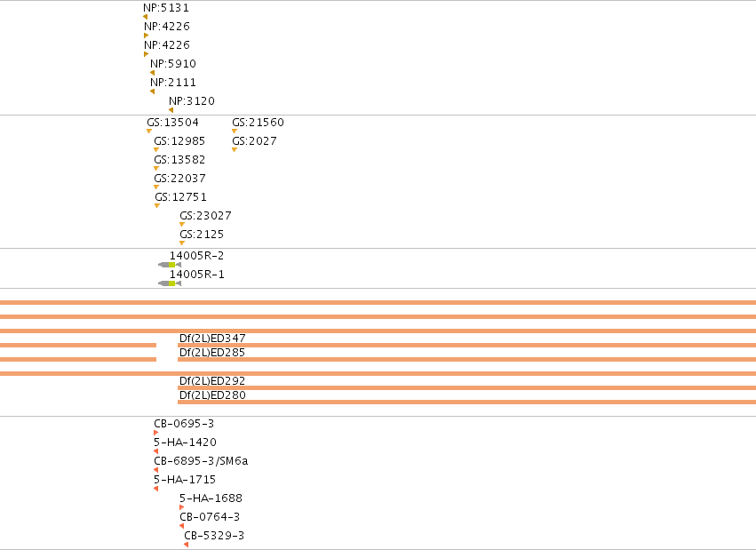Click the triangle under GS:23027
The height and width of the screenshot is (550, 756).
click(182, 224)
